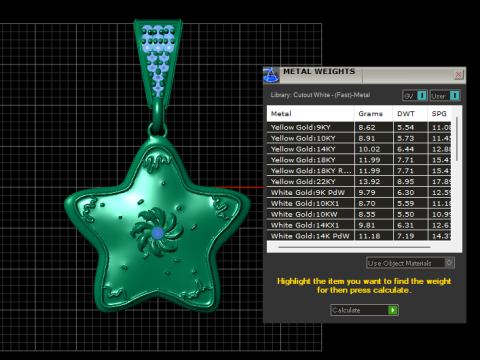Click the jump ring above the star
Image resolution: width=480 pixels, height=360 pixels.
(x=158, y=129)
